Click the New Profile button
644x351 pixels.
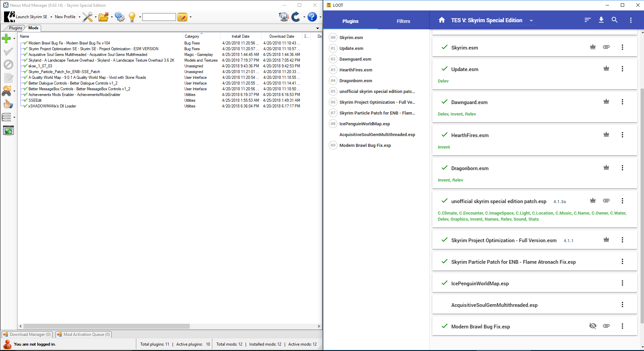click(x=65, y=17)
